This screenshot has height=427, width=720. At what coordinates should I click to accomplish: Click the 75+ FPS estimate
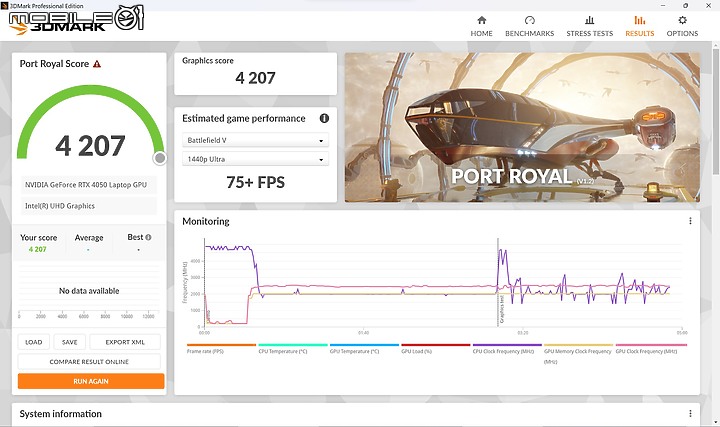click(x=255, y=182)
